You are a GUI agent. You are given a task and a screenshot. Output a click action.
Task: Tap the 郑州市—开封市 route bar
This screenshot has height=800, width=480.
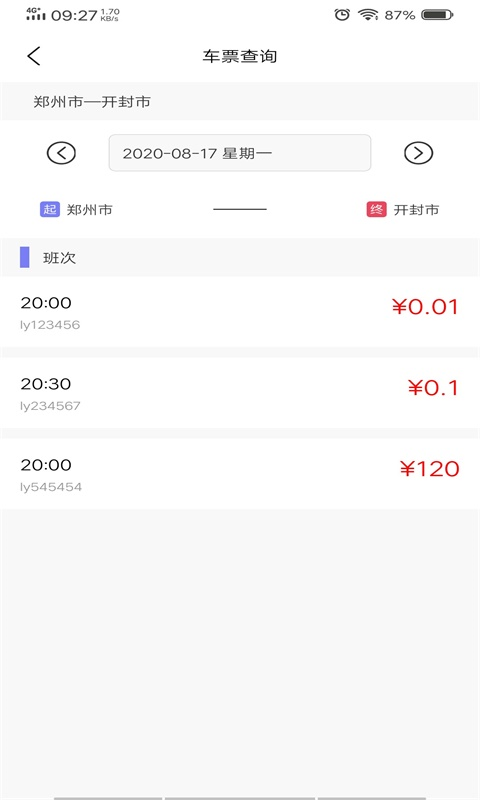coord(240,102)
